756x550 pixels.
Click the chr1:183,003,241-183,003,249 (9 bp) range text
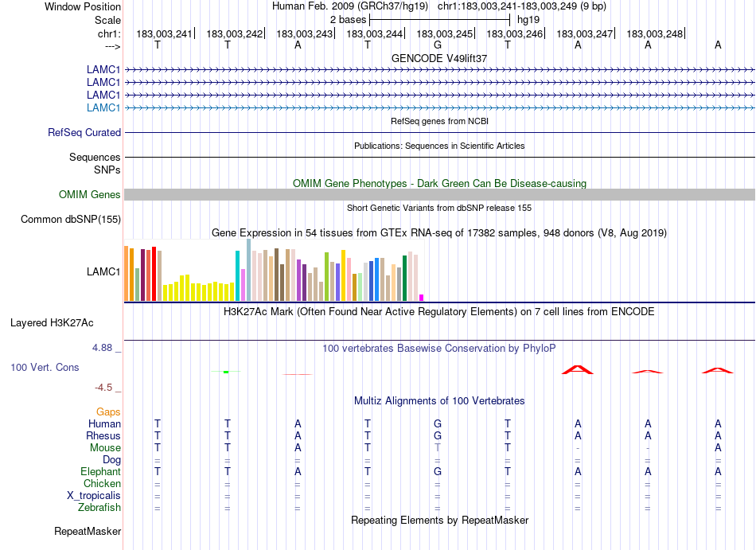pos(522,6)
